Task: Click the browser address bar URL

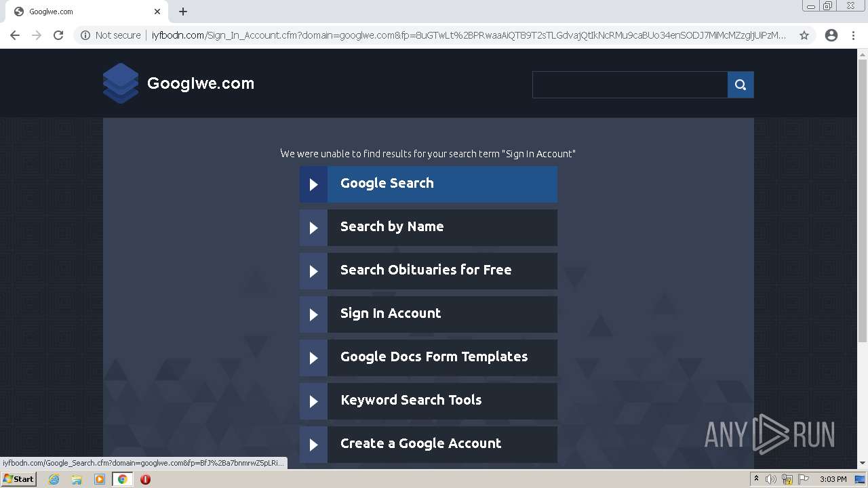Action: pos(469,35)
